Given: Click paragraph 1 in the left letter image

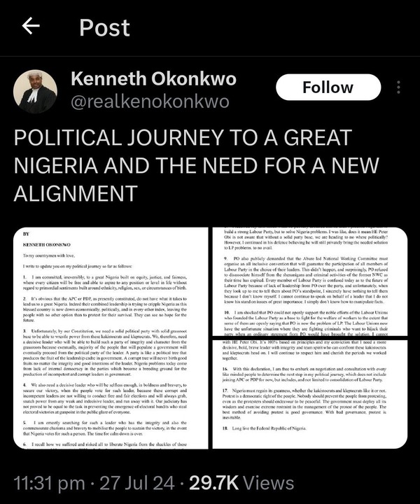Looking at the screenshot, I should click(x=105, y=282).
